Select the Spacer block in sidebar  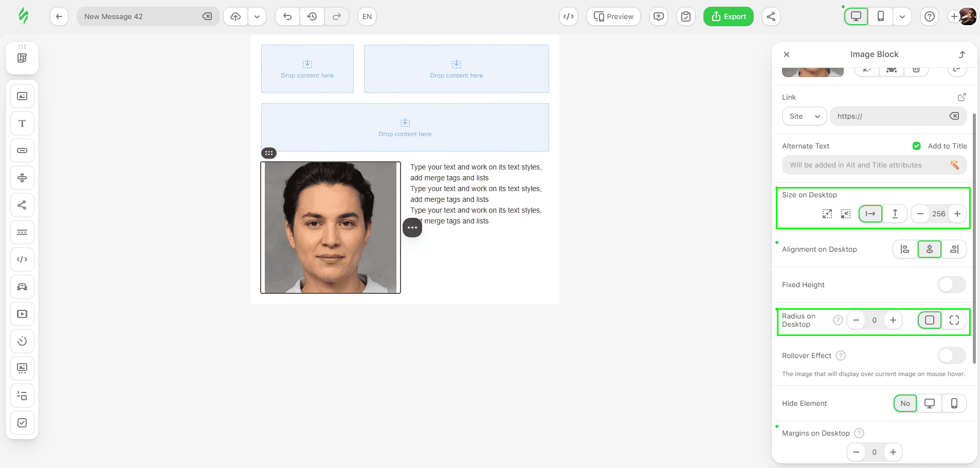(22, 178)
